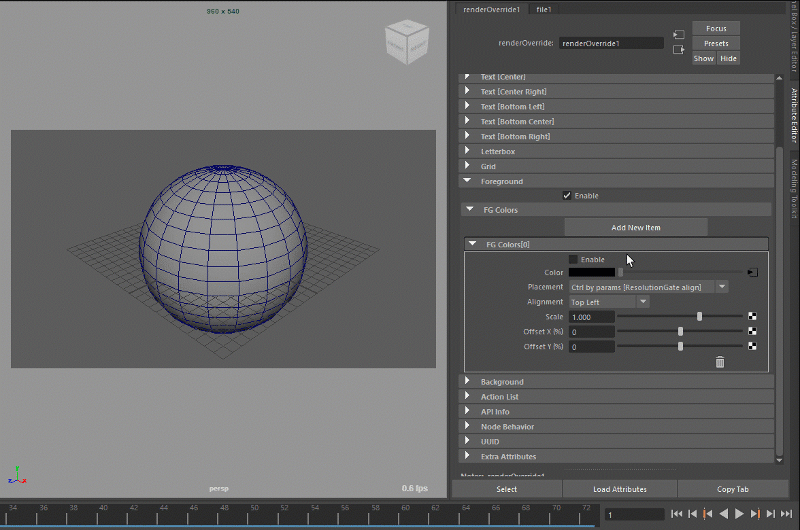Jump to end of playback range

click(786, 514)
